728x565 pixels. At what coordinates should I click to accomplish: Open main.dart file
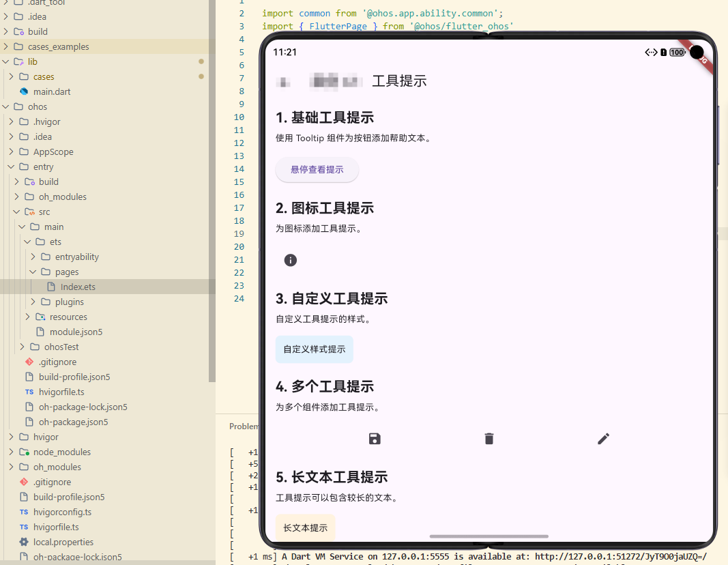click(52, 91)
